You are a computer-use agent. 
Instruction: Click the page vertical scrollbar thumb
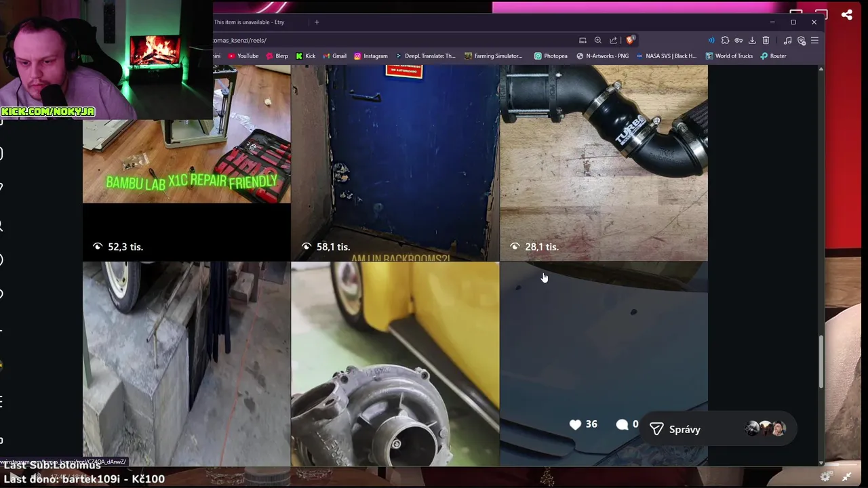[821, 363]
